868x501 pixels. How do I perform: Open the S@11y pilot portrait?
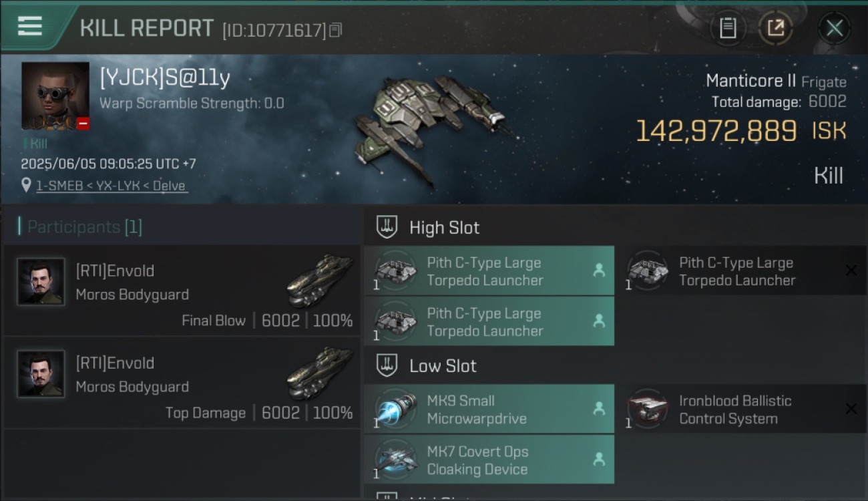[55, 96]
